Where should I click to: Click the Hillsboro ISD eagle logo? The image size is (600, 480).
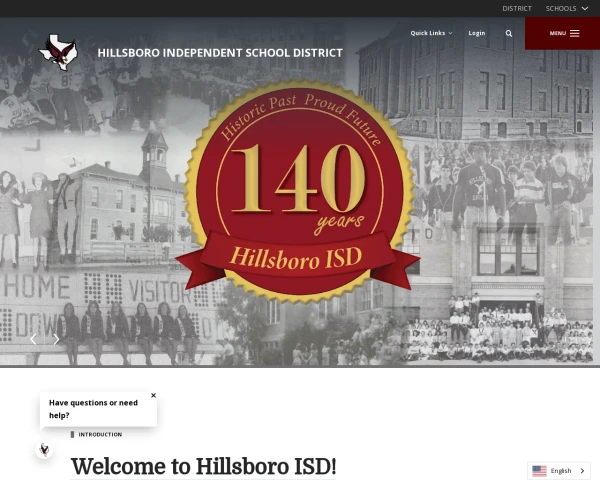point(57,51)
